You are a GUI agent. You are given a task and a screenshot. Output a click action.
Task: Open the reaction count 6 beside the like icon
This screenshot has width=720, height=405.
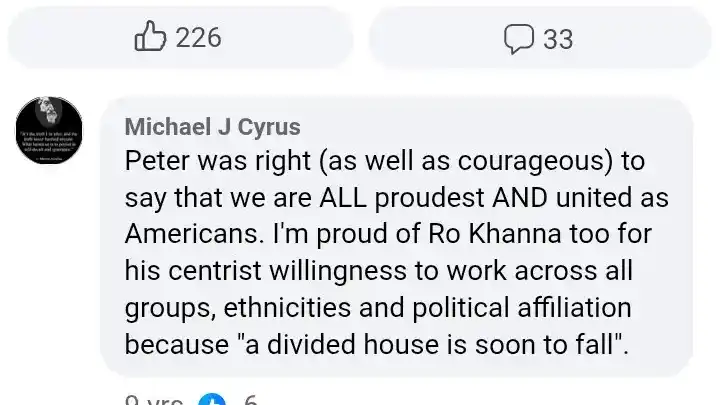click(250, 401)
